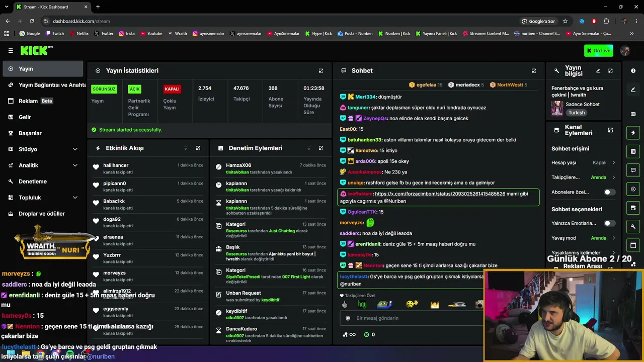This screenshot has width=644, height=362.
Task: Go to Gelir in the sidebar
Action: pyautogui.click(x=43, y=117)
